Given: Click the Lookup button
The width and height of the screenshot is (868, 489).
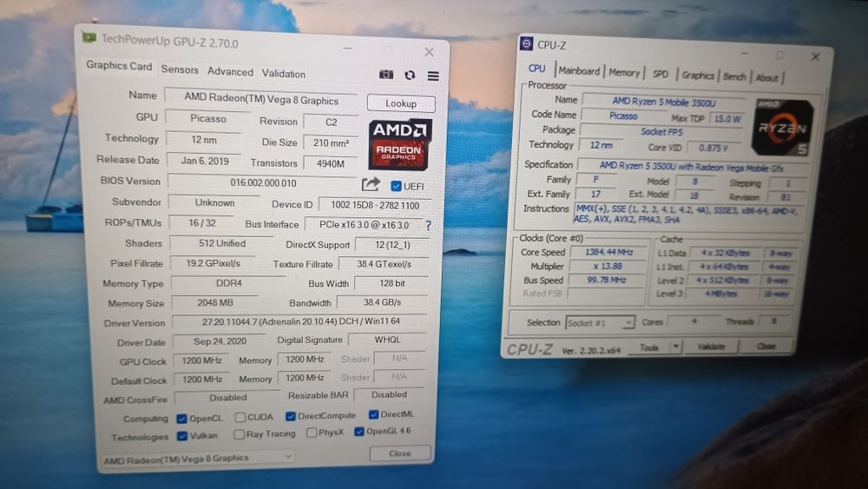Looking at the screenshot, I should point(401,103).
